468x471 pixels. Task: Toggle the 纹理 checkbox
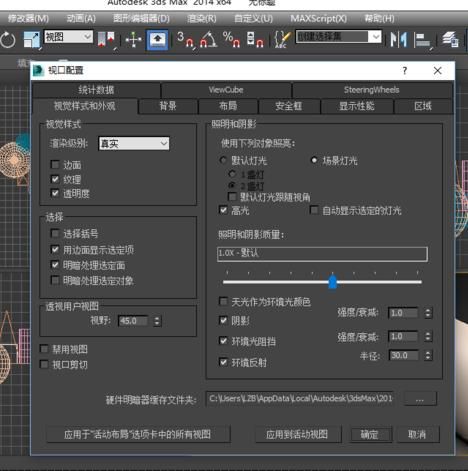(55, 179)
